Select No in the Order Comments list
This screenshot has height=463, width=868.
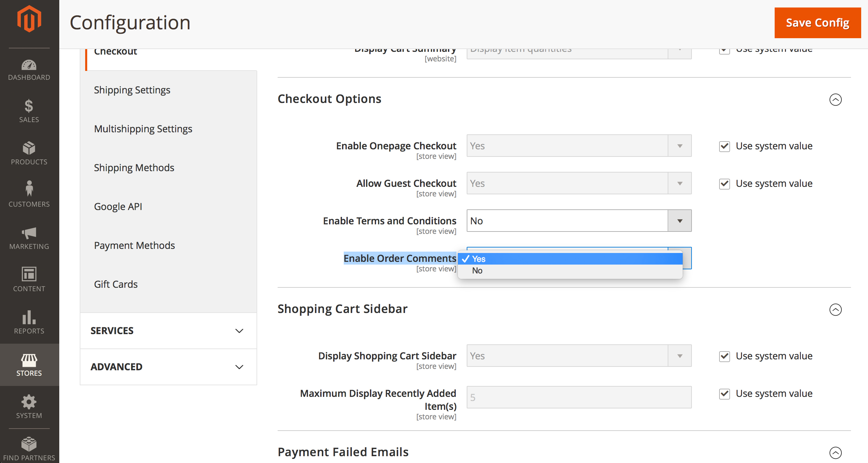tap(570, 270)
